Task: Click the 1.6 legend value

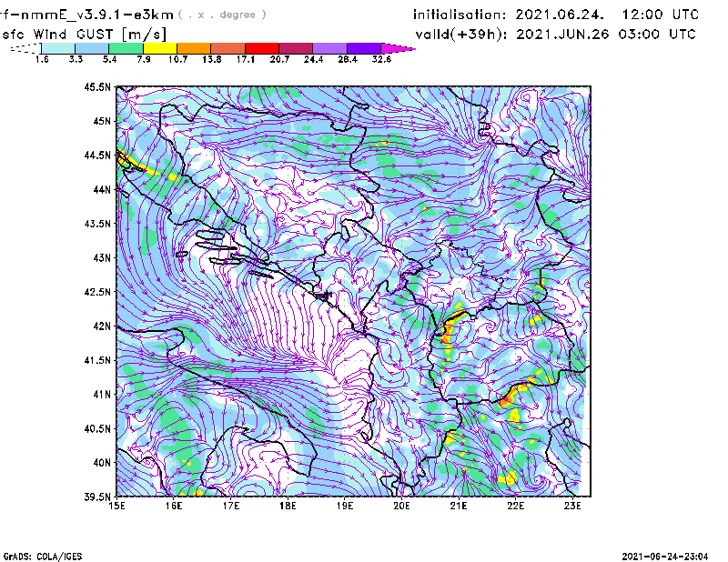Action: [42, 59]
